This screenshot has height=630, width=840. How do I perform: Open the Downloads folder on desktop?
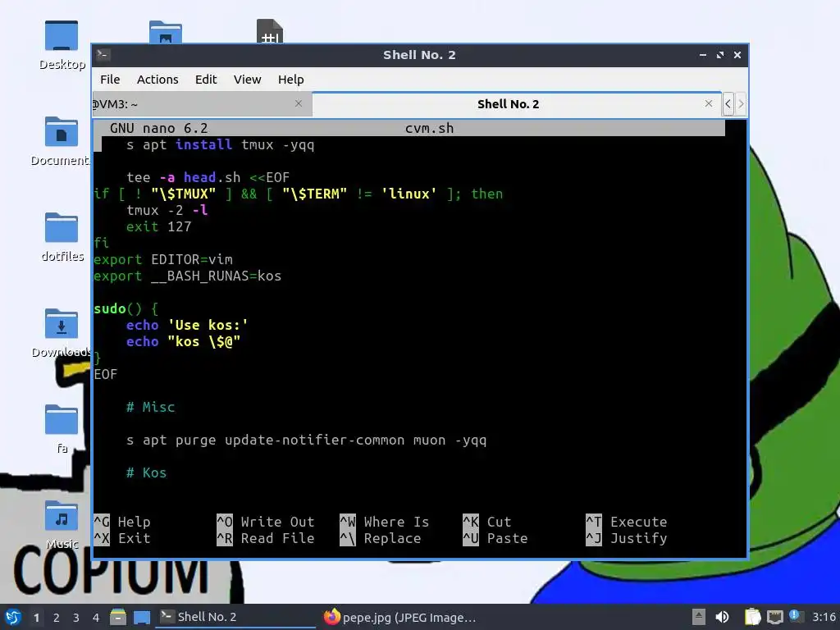pos(62,323)
